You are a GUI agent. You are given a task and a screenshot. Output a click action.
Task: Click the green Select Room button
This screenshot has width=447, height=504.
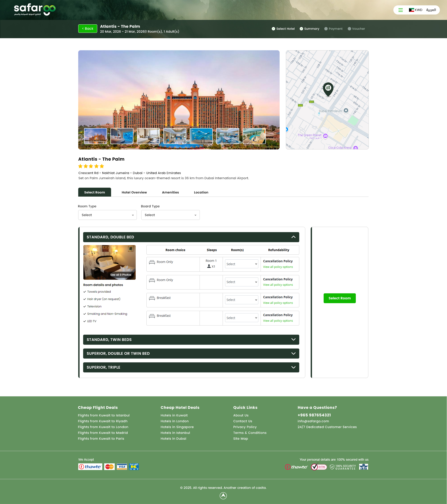tap(339, 298)
